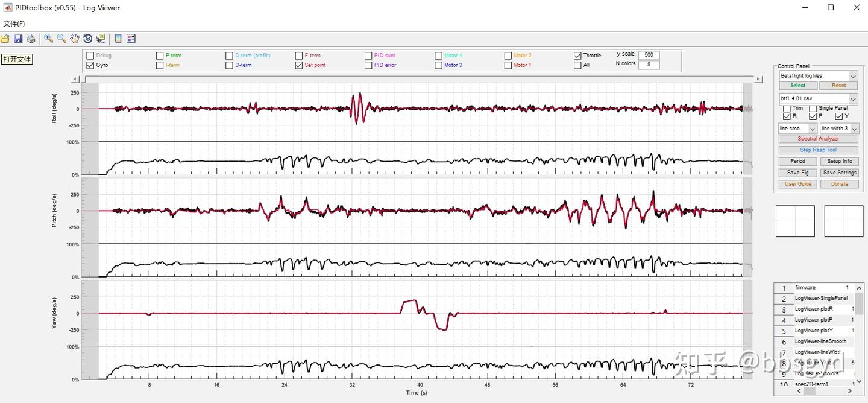Select the data cursor tool
The image size is (868, 403).
tap(100, 39)
